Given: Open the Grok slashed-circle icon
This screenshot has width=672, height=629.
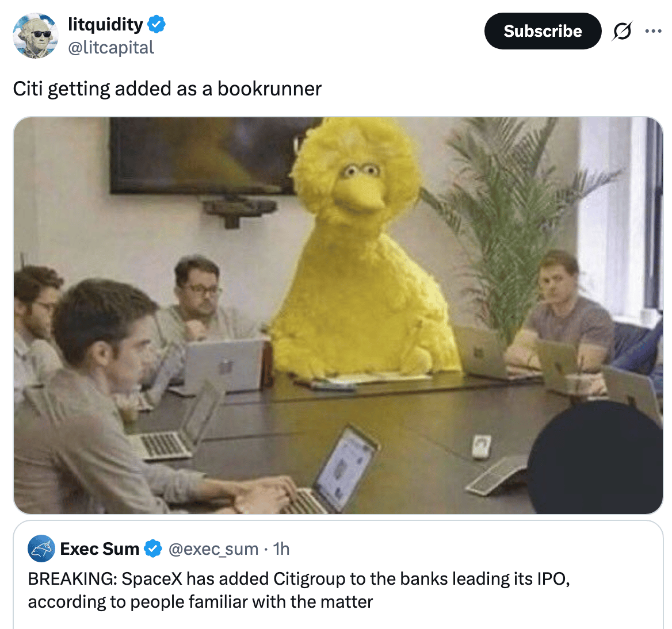Looking at the screenshot, I should click(622, 31).
